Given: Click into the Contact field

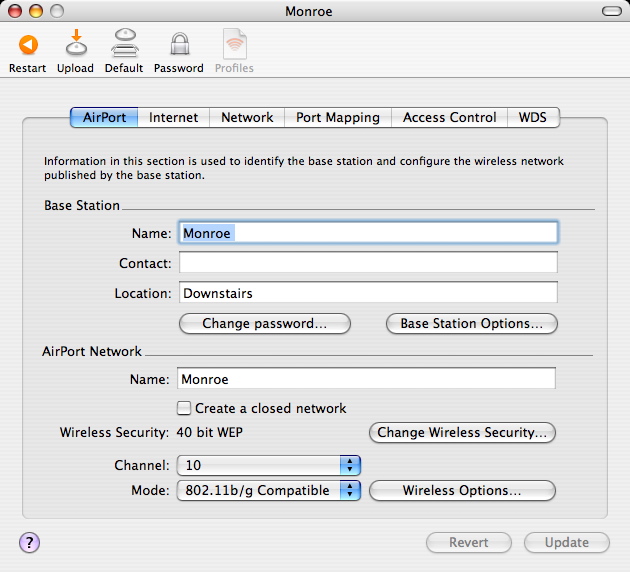Looking at the screenshot, I should [368, 262].
